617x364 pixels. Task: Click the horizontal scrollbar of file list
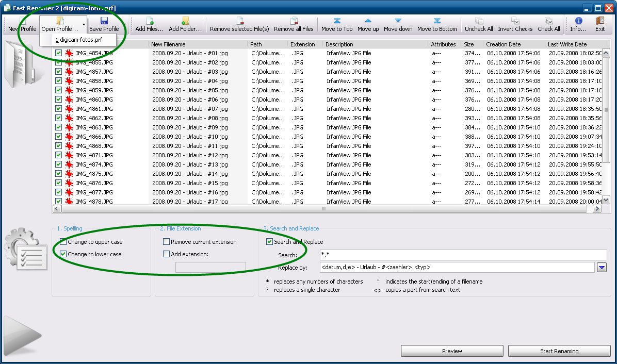pyautogui.click(x=324, y=209)
